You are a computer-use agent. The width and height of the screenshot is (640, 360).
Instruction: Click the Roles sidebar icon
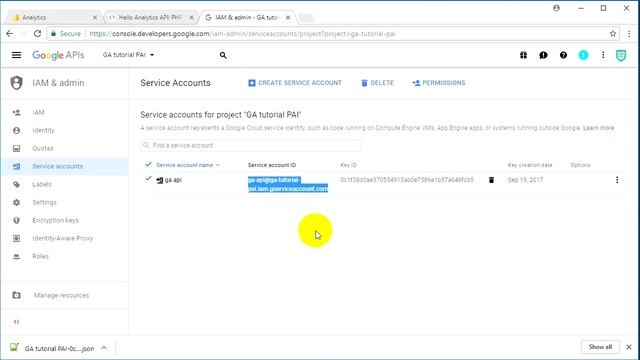tap(16, 256)
